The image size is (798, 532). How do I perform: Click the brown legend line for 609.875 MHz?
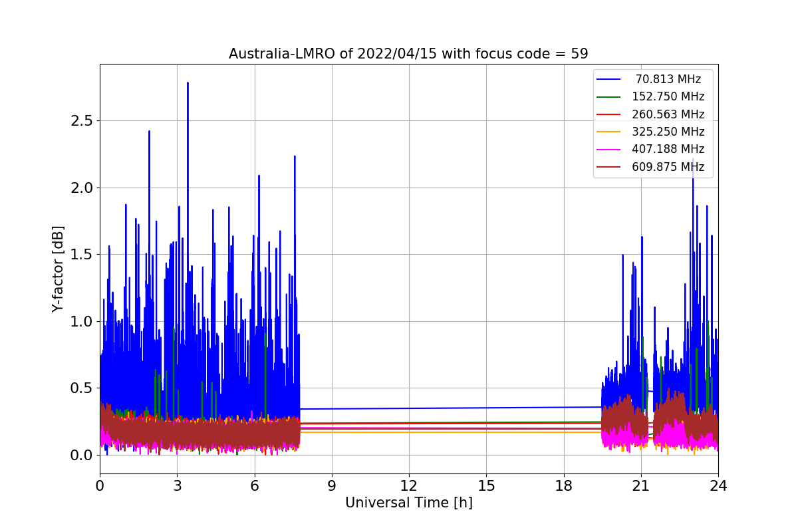609,167
